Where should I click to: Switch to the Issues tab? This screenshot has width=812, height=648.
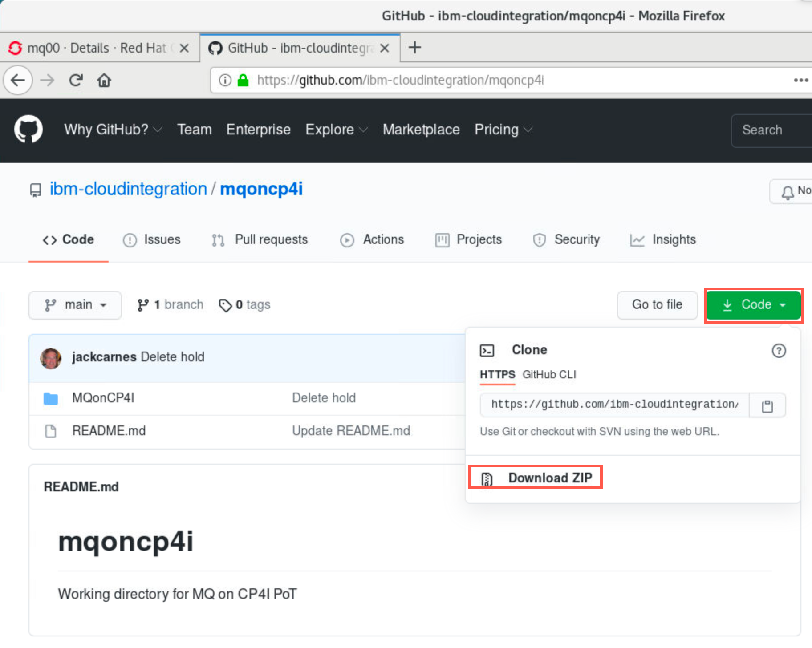[x=152, y=240]
